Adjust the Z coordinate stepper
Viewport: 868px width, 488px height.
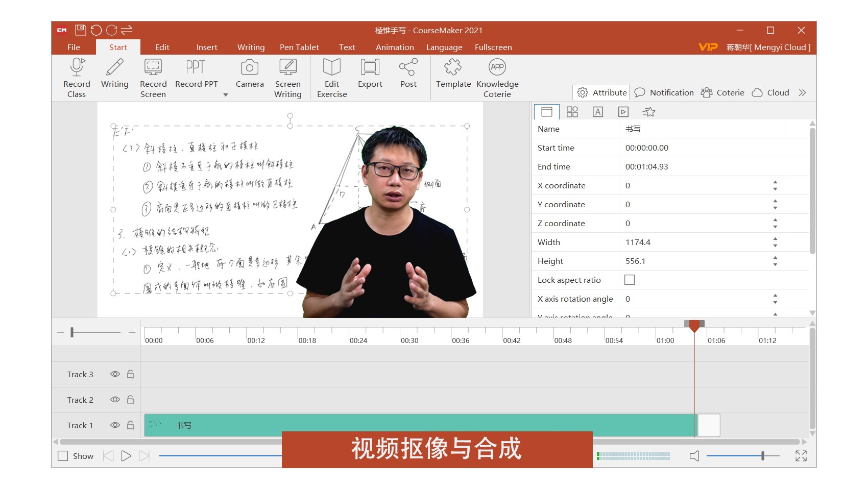[775, 223]
